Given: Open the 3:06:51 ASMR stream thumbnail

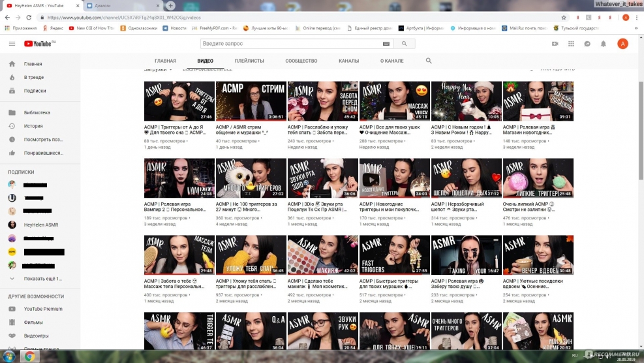Looking at the screenshot, I should (x=251, y=101).
